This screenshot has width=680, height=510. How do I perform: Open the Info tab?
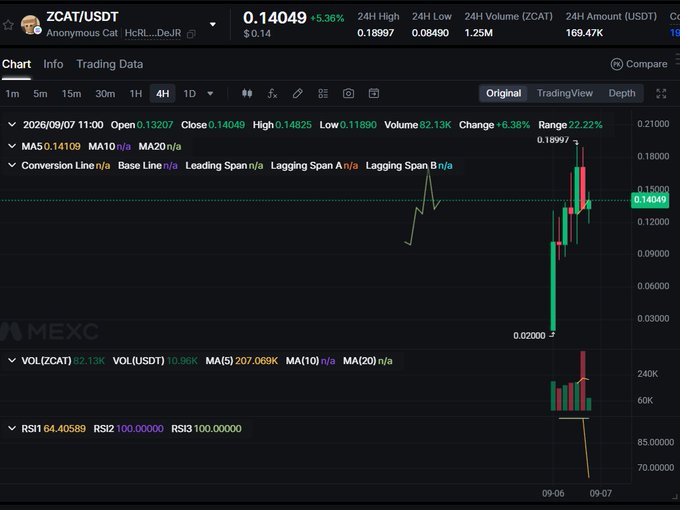coord(53,64)
